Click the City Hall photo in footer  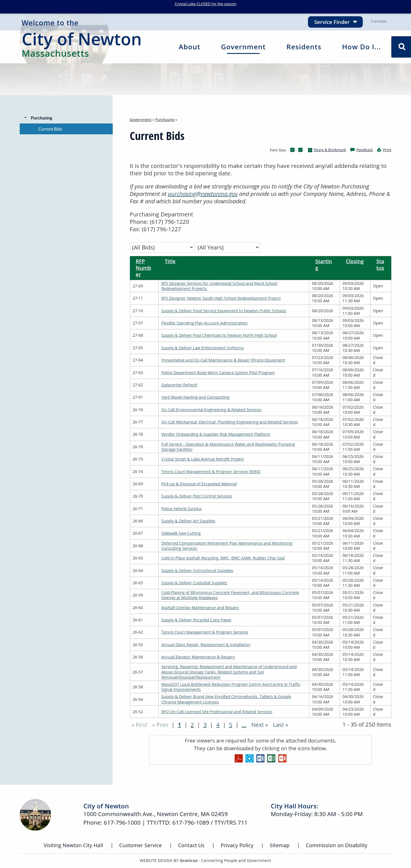pyautogui.click(x=35, y=814)
